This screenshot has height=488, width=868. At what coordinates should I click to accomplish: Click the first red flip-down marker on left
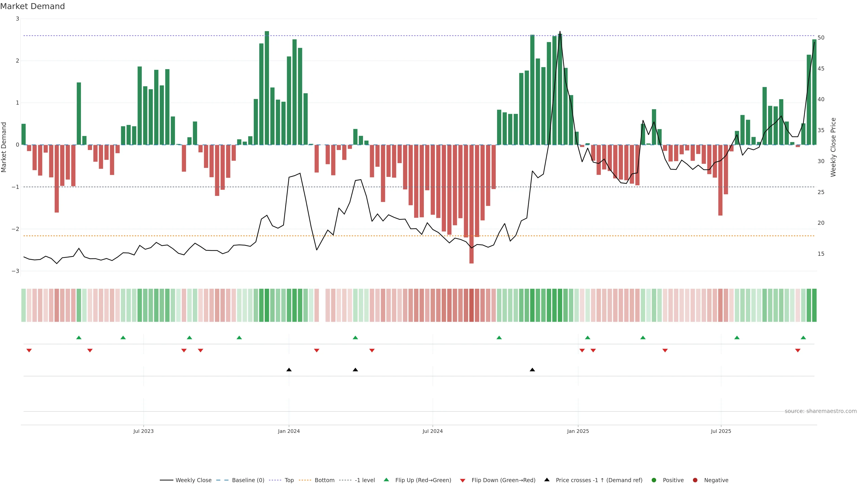click(29, 351)
